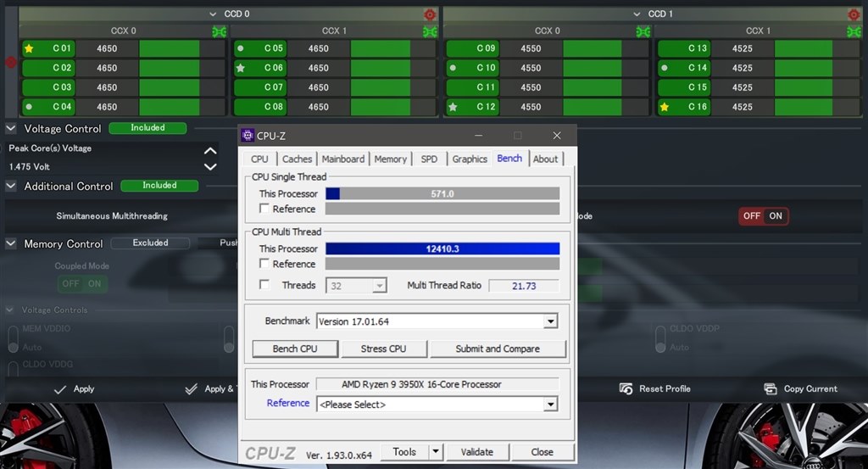Click the green link icon of CCD 0's CCX 0
Screen dimensions: 868x469
pos(220,31)
